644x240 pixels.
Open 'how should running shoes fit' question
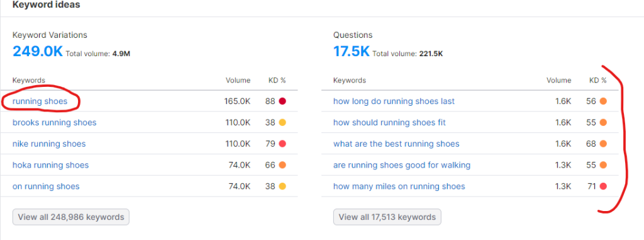(389, 123)
